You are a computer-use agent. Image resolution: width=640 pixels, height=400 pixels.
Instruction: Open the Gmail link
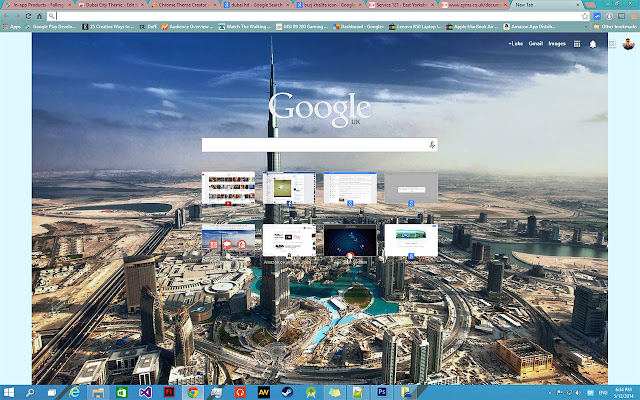pos(536,43)
